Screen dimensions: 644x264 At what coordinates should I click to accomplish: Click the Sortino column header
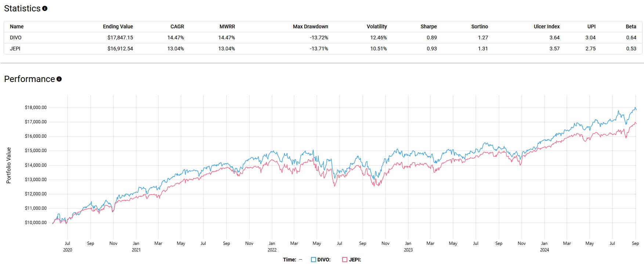[x=480, y=26]
